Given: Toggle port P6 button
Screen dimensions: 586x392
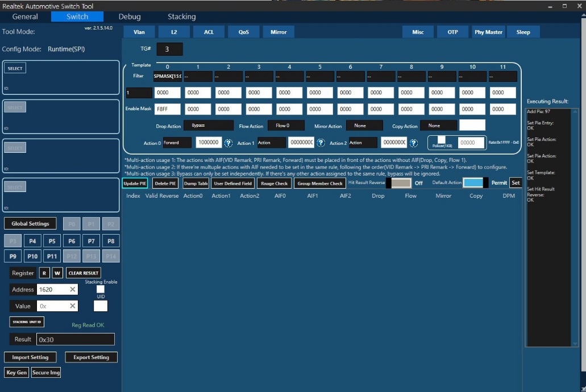Looking at the screenshot, I should (x=72, y=241).
